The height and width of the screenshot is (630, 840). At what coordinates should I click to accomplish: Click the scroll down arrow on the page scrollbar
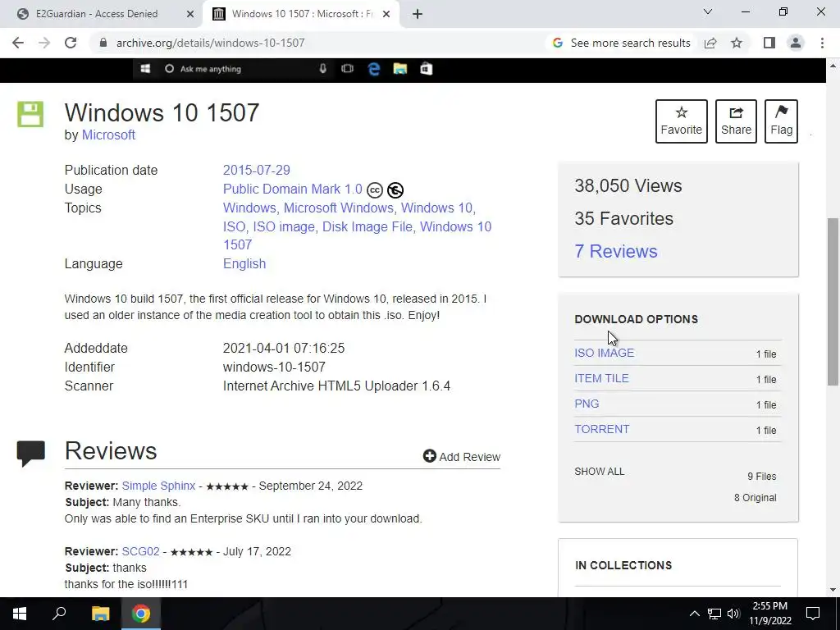833,590
